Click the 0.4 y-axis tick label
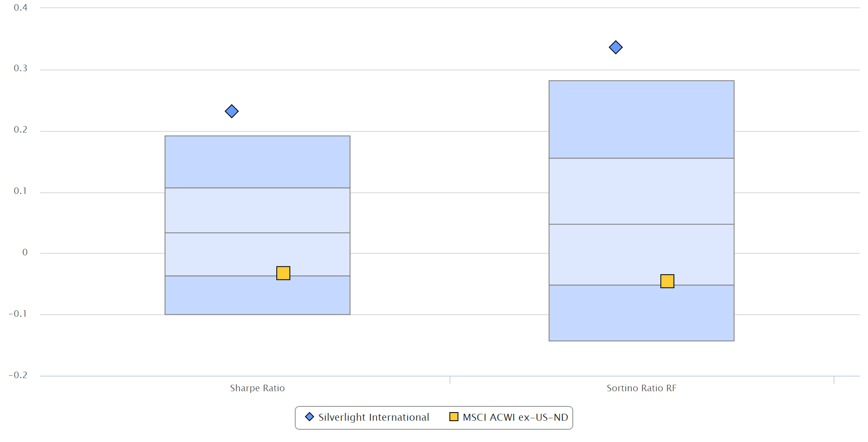The width and height of the screenshot is (868, 442). pyautogui.click(x=20, y=7)
